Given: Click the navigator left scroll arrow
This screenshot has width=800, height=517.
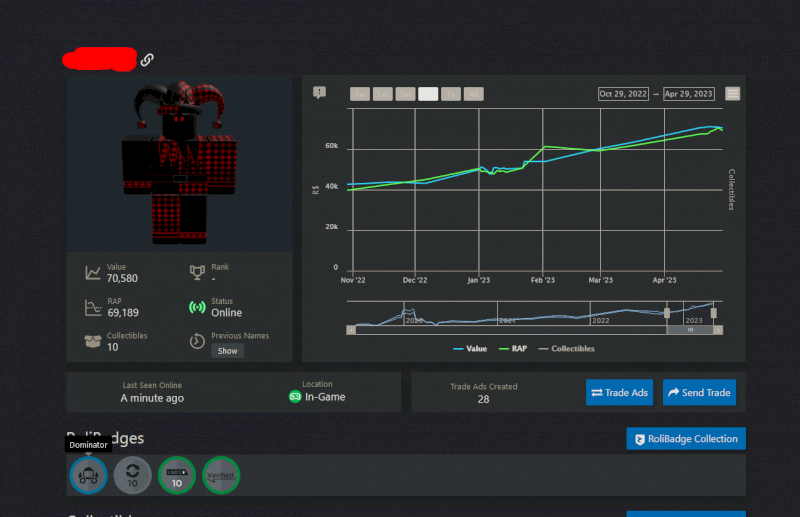Looking at the screenshot, I should point(351,330).
